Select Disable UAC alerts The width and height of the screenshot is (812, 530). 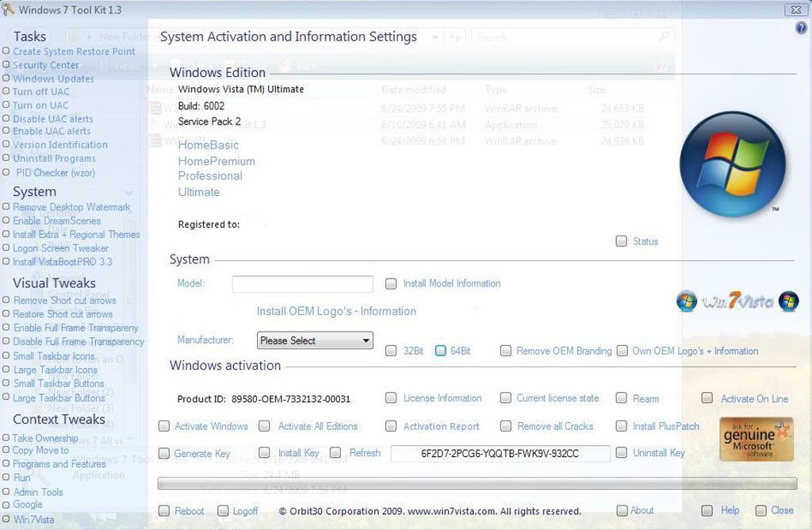[6, 118]
